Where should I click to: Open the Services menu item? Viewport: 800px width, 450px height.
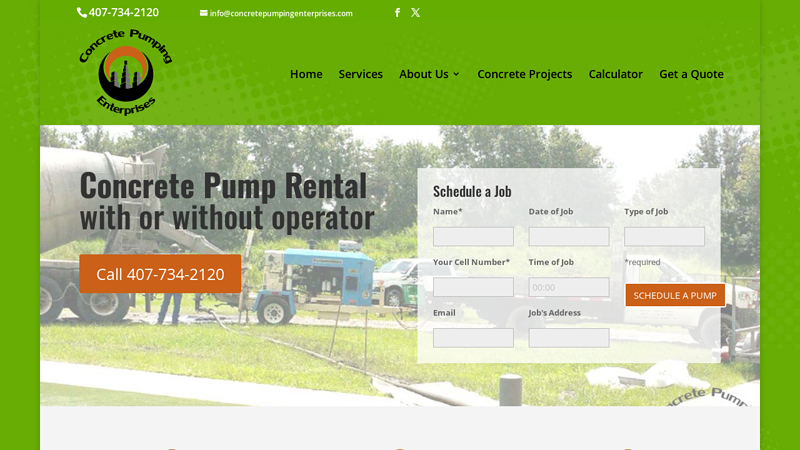click(x=361, y=74)
